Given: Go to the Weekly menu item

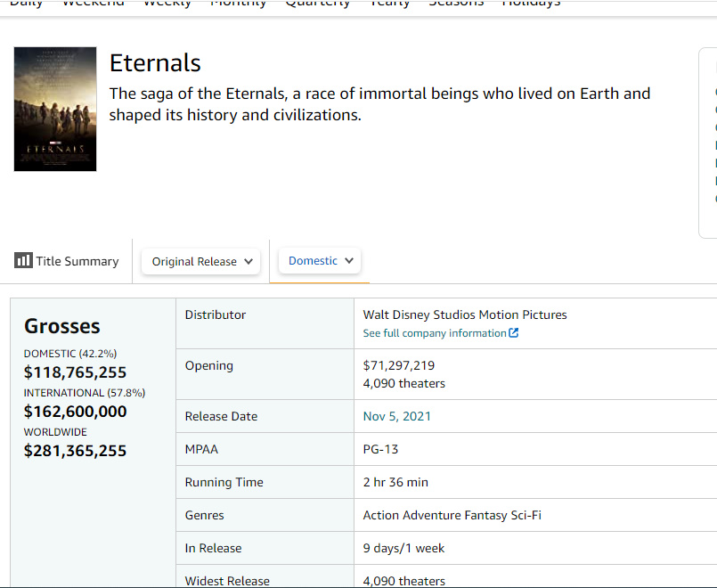Looking at the screenshot, I should point(167,4).
